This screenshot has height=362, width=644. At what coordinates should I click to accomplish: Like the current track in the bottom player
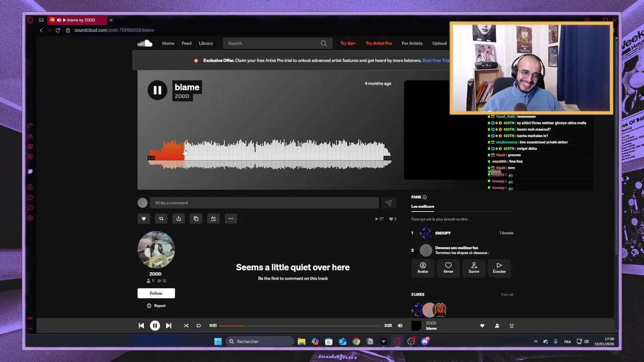[482, 326]
